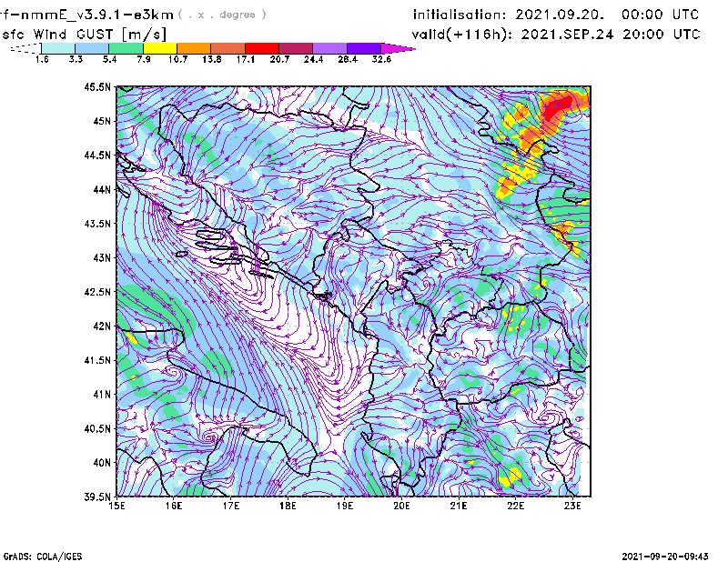Click the light blue legend swatch after 3.3
728x562 pixels.
(92, 48)
